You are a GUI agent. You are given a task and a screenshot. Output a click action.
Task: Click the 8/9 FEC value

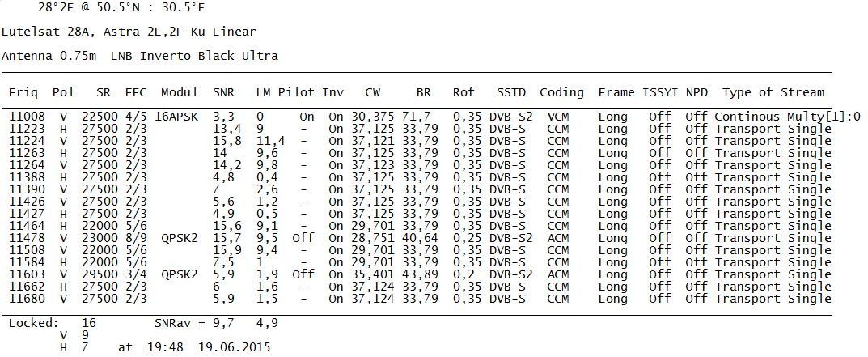136,238
